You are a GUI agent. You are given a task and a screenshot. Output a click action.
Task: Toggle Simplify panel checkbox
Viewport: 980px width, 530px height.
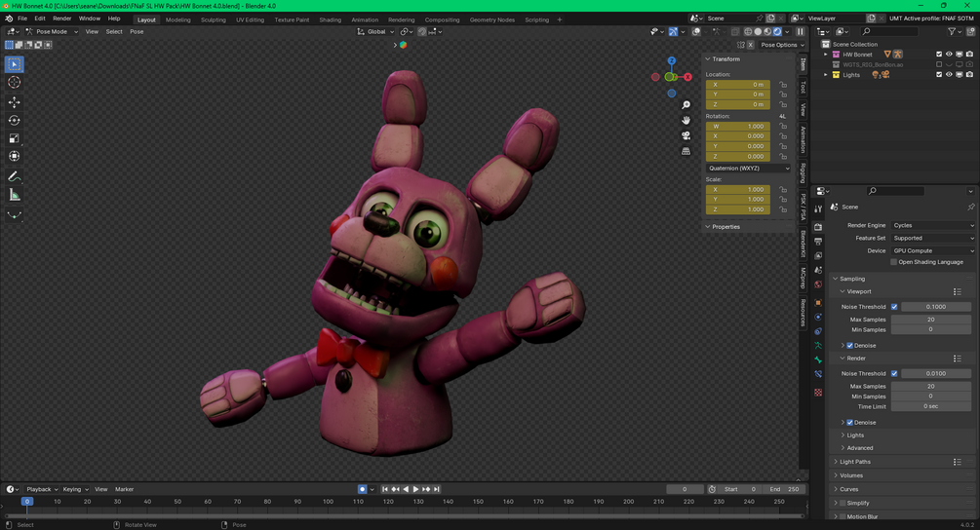pyautogui.click(x=843, y=503)
